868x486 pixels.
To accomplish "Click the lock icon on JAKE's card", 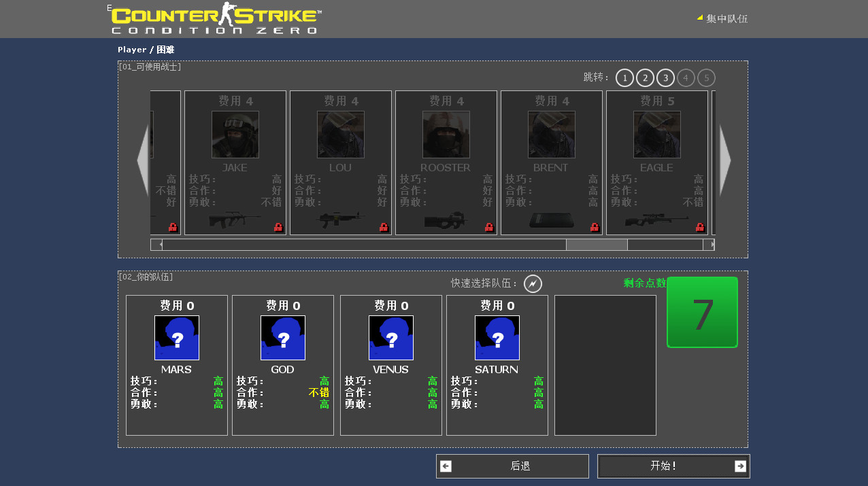I will (x=278, y=227).
